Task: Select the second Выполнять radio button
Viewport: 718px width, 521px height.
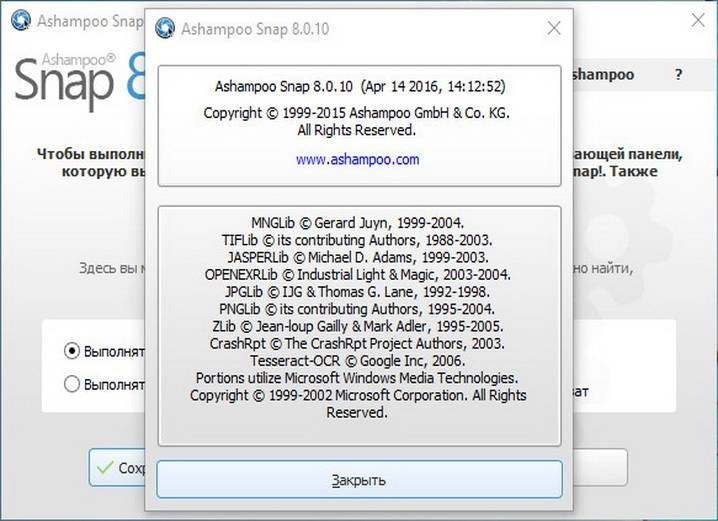Action: 72,384
